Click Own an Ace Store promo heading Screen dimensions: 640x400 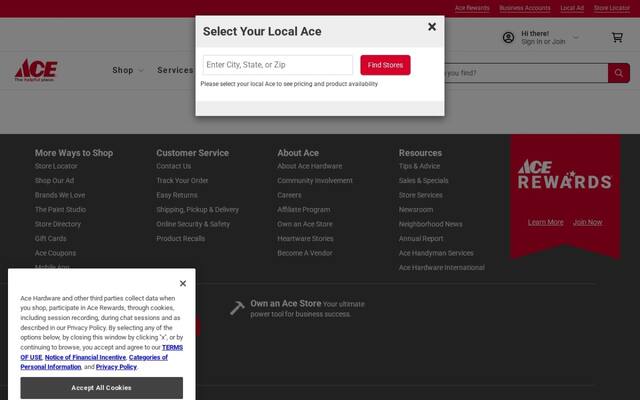(286, 304)
